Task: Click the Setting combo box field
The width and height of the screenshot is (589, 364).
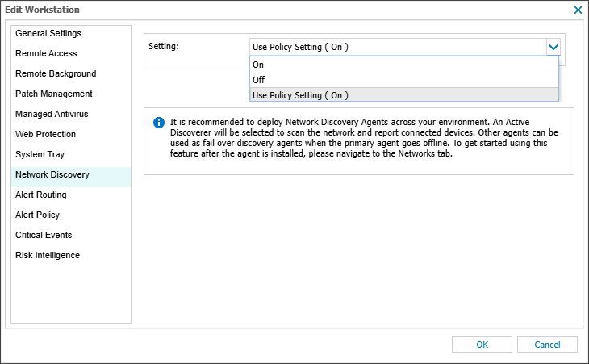Action: pyautogui.click(x=397, y=47)
